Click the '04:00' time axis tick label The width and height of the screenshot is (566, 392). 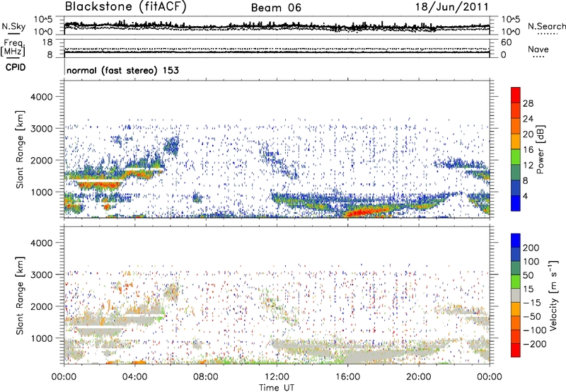tap(134, 377)
